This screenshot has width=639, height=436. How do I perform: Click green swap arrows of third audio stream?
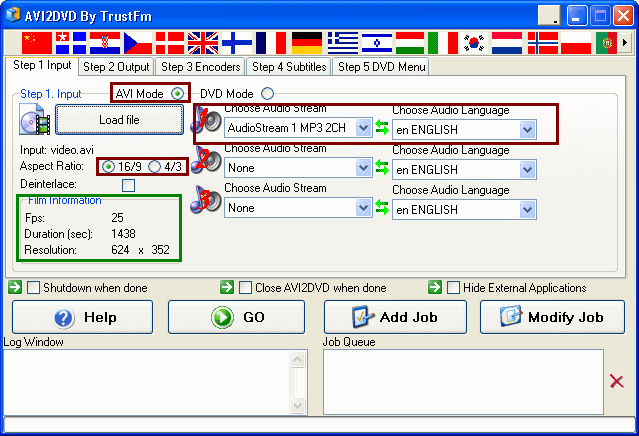click(x=382, y=207)
